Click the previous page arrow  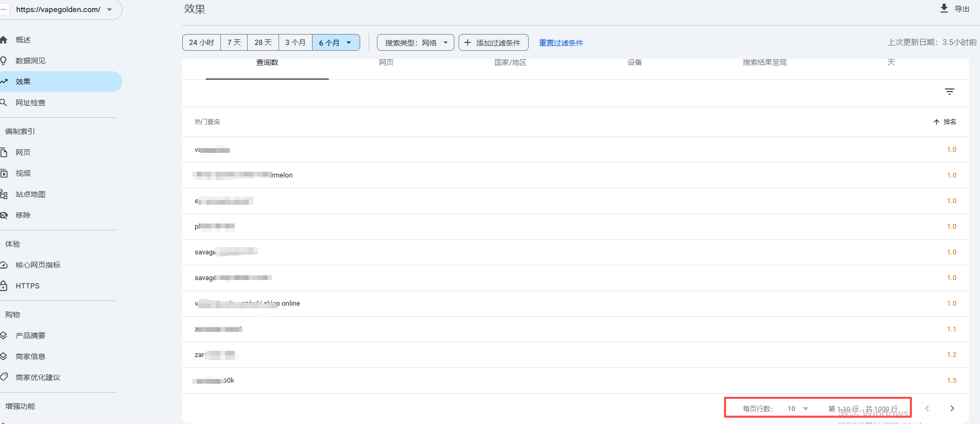point(927,408)
